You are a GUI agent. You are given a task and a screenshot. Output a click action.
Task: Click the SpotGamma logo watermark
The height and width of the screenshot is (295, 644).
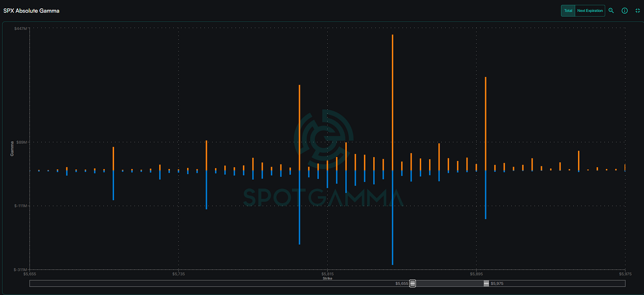324,137
